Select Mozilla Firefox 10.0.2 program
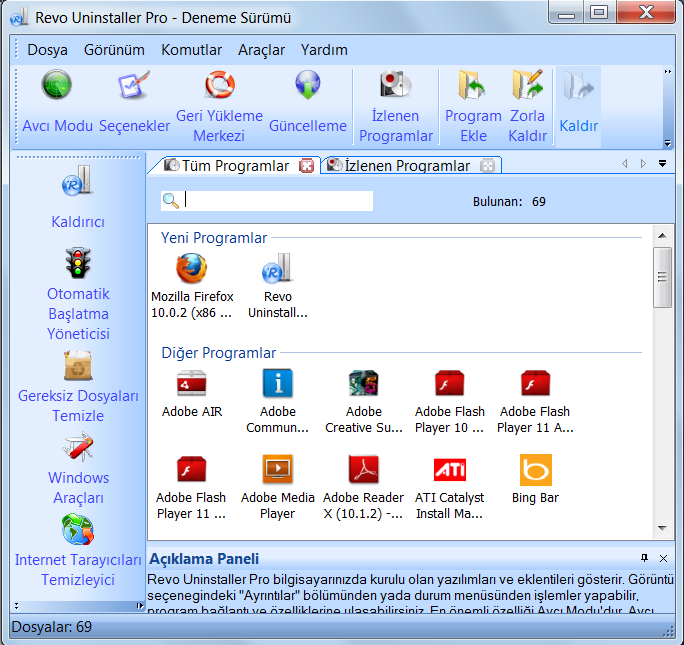Viewport: 684px width, 645px height. (192, 287)
